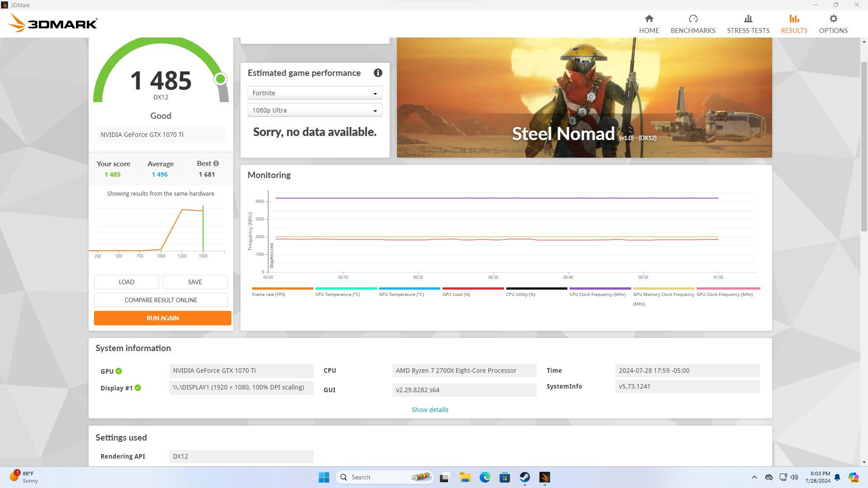Viewport: 868px width, 488px height.
Task: Open the OPTIONS tab
Action: tap(833, 24)
